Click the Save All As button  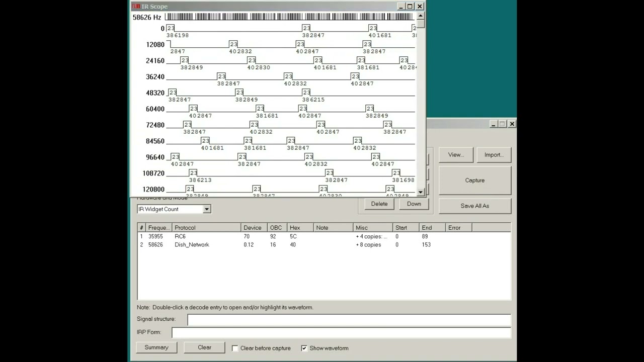point(475,206)
